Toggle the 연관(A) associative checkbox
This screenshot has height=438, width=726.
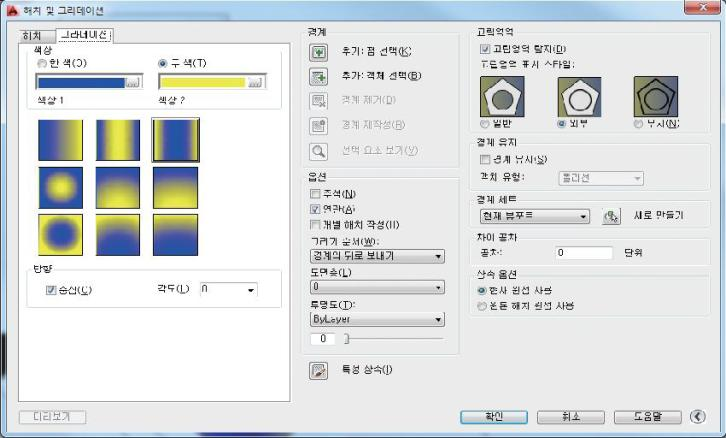(x=316, y=209)
